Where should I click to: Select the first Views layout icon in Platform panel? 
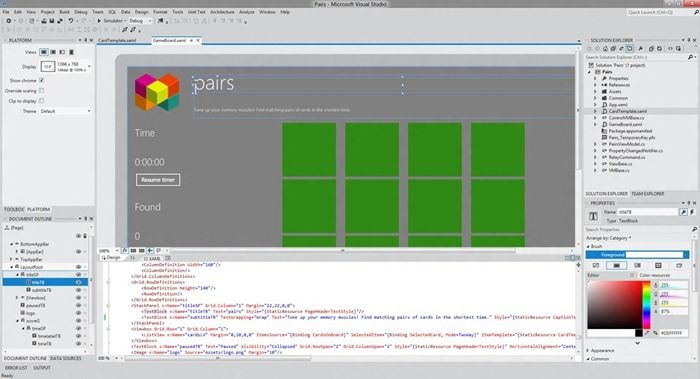pyautogui.click(x=44, y=52)
